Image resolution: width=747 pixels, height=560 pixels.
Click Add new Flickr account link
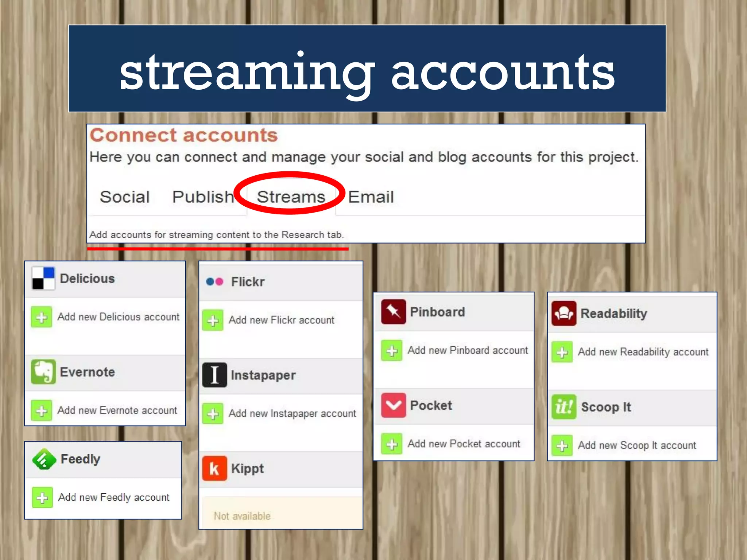(x=281, y=320)
